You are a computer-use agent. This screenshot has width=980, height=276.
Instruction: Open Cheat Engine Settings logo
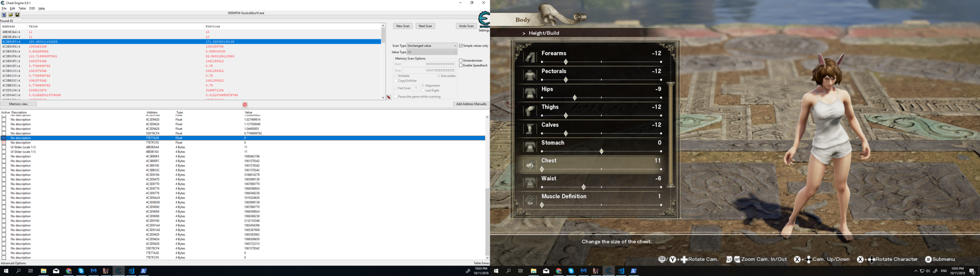click(x=484, y=20)
